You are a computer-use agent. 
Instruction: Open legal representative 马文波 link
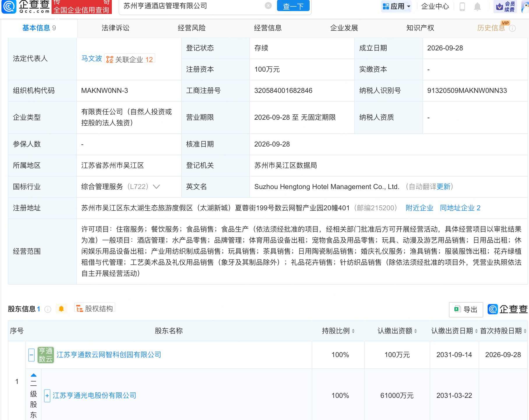tap(91, 59)
